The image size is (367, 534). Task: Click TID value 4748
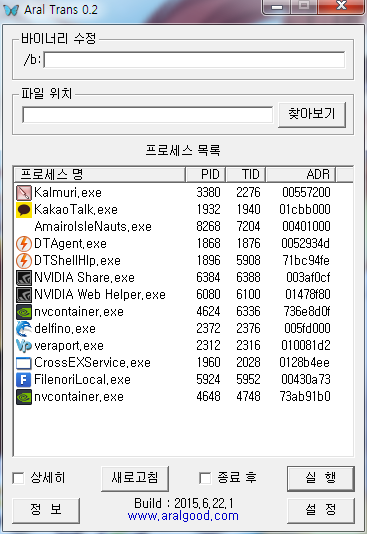coord(249,396)
